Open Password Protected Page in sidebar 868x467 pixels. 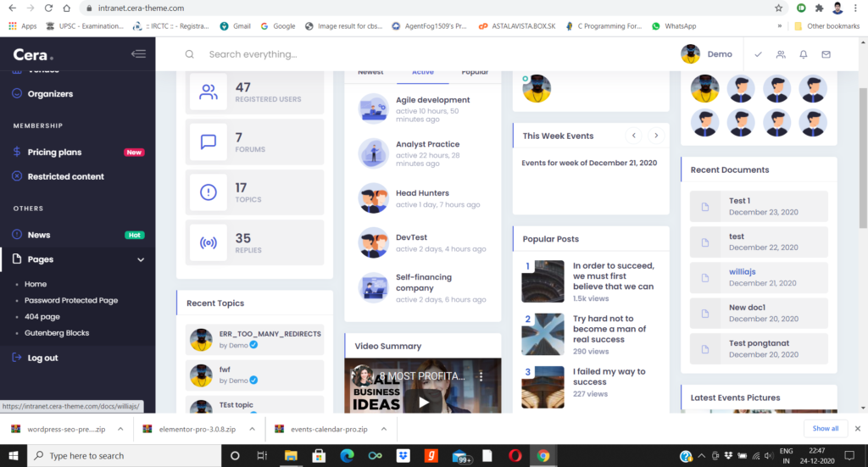(71, 300)
